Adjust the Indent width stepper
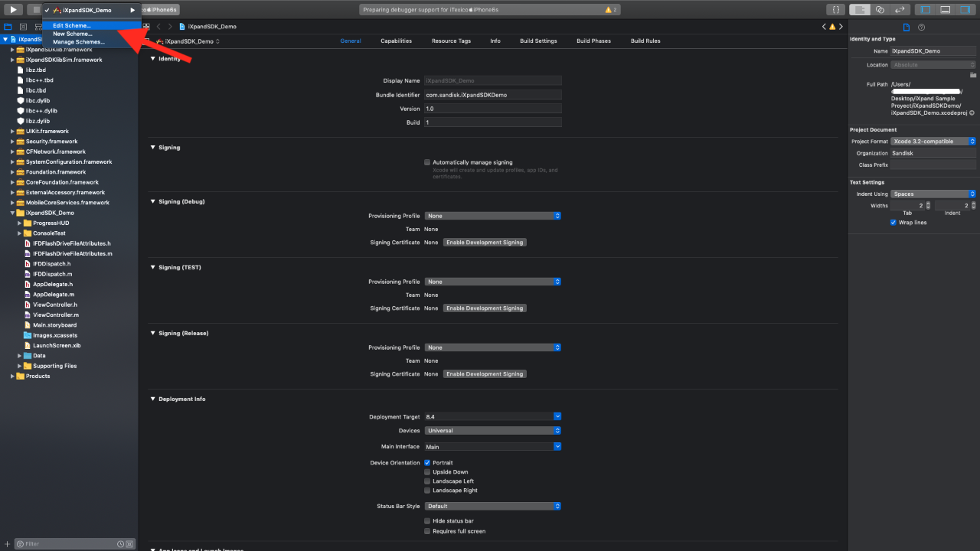 click(973, 206)
